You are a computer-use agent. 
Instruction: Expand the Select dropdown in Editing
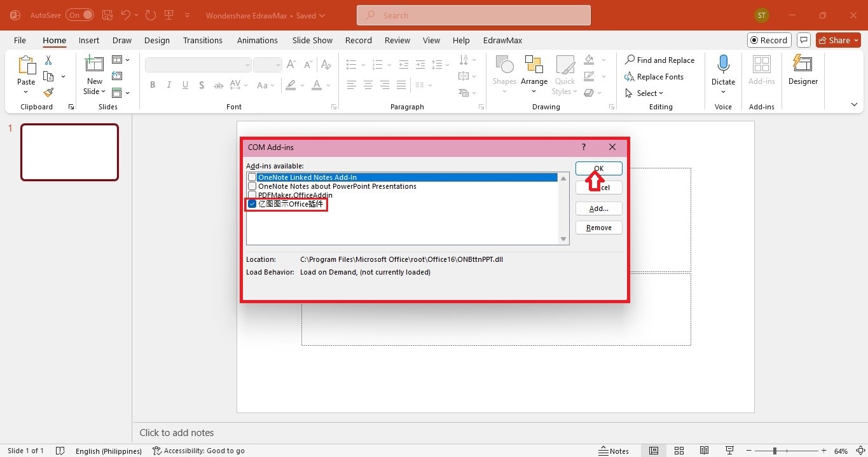(644, 93)
